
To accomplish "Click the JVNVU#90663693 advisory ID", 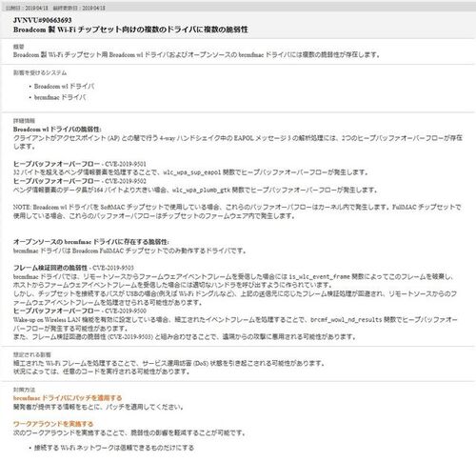I will pyautogui.click(x=43, y=20).
